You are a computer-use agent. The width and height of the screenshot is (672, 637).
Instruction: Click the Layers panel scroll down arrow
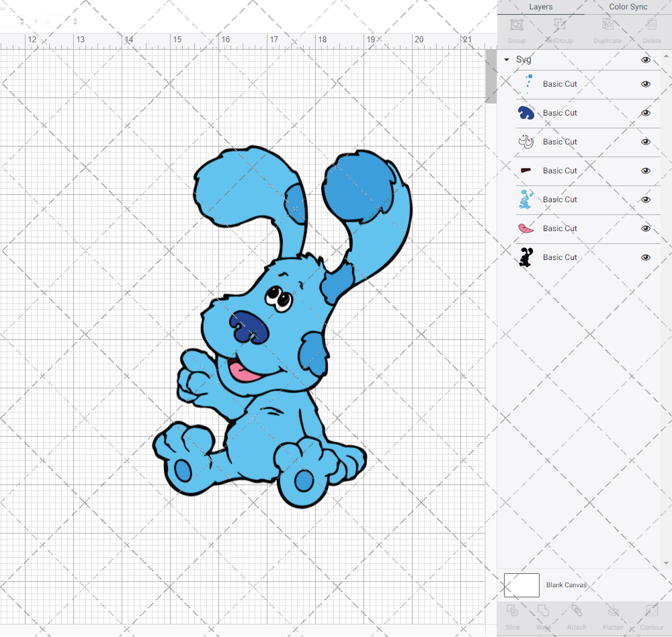click(665, 563)
